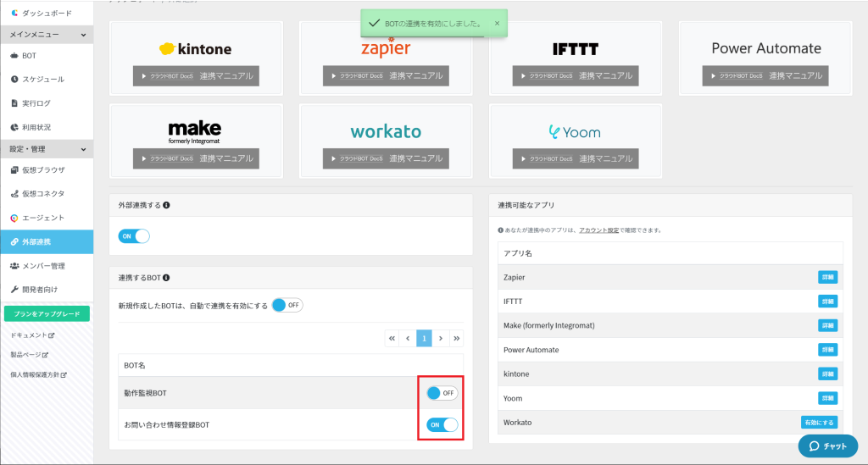This screenshot has width=868, height=465.
Task: Go to previous page of BOT list
Action: click(408, 338)
